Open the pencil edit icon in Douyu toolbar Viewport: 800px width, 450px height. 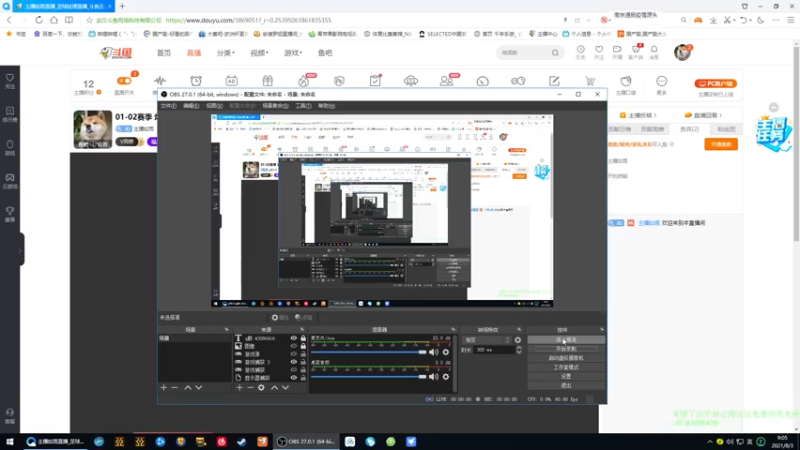(x=554, y=81)
